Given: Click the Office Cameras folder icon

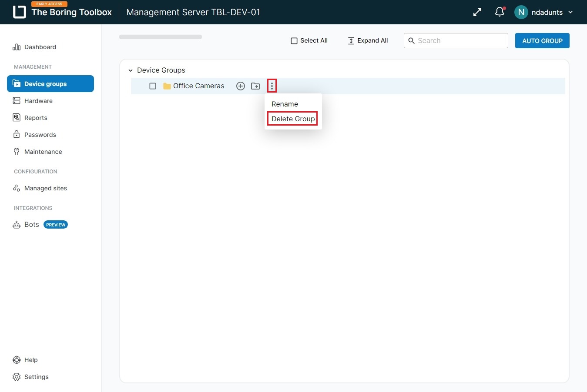Looking at the screenshot, I should coord(167,86).
